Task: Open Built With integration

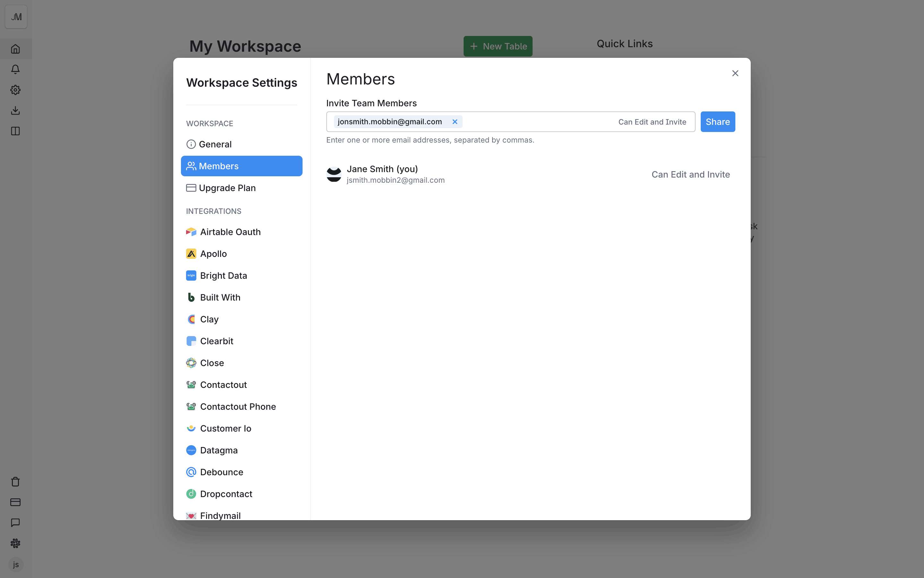Action: 242,297
